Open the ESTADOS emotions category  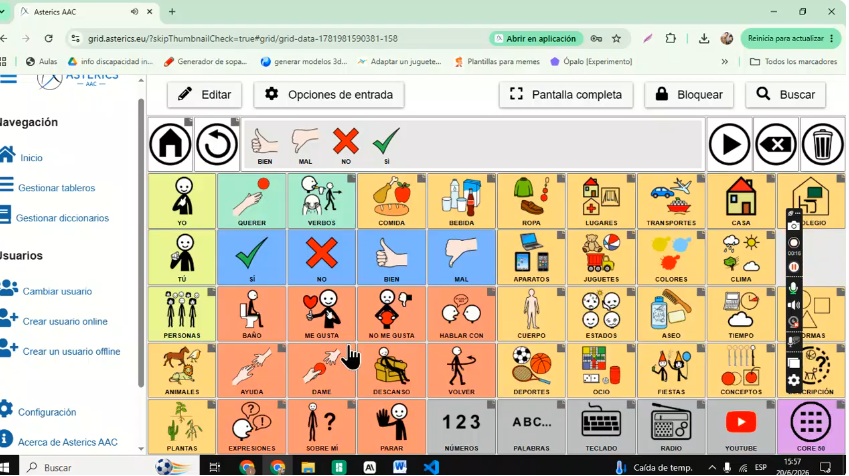coord(601,314)
